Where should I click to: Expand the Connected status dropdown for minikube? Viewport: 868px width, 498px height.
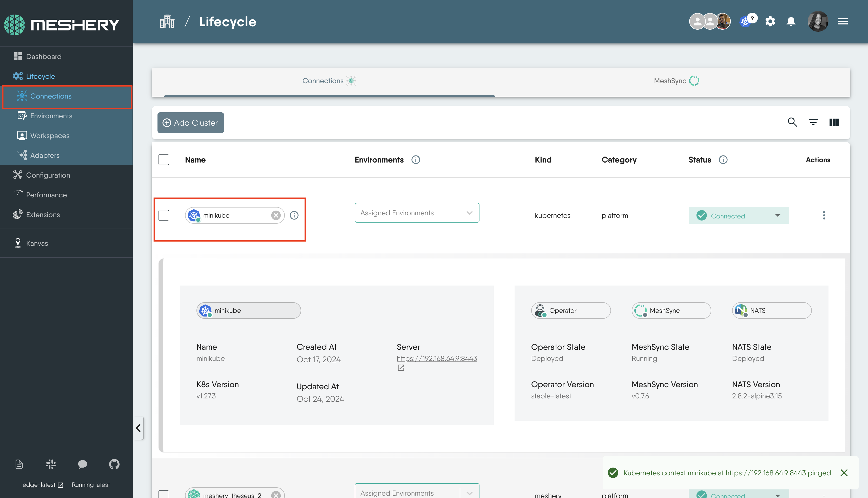[777, 215]
